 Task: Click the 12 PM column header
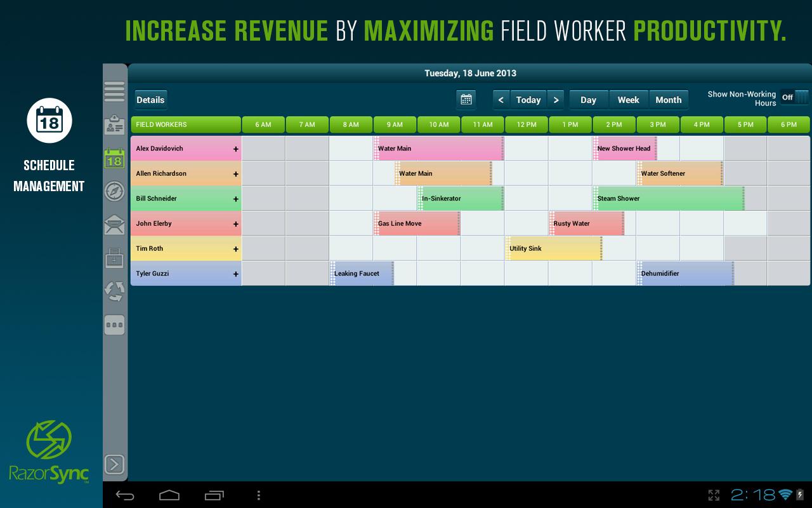pos(527,124)
